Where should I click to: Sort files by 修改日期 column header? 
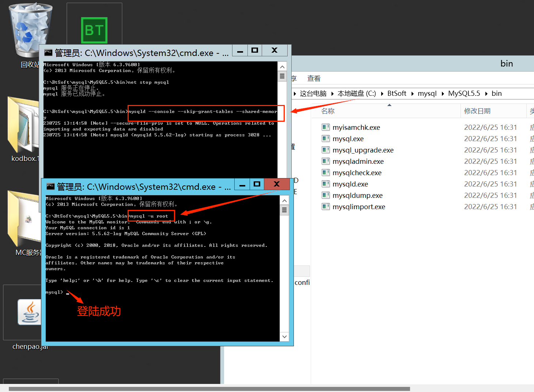(477, 111)
